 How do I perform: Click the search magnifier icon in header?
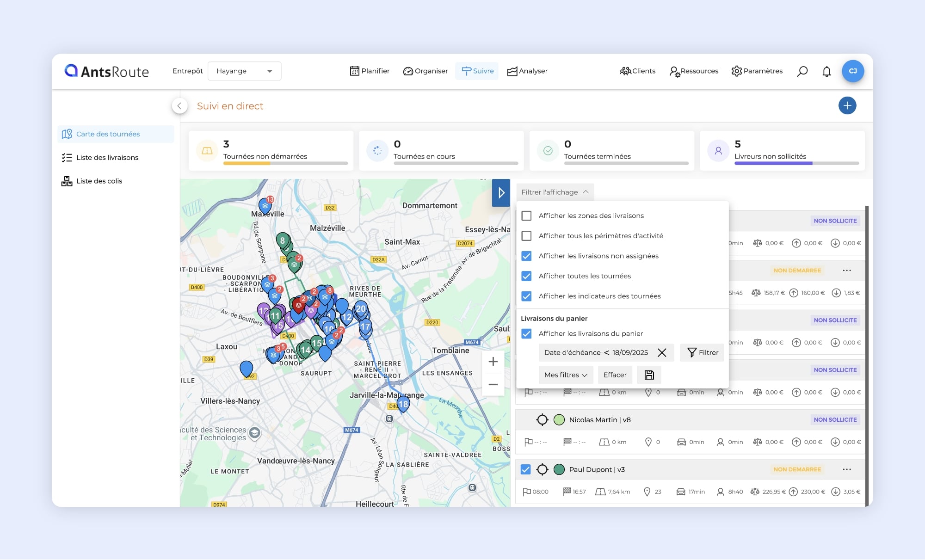802,71
